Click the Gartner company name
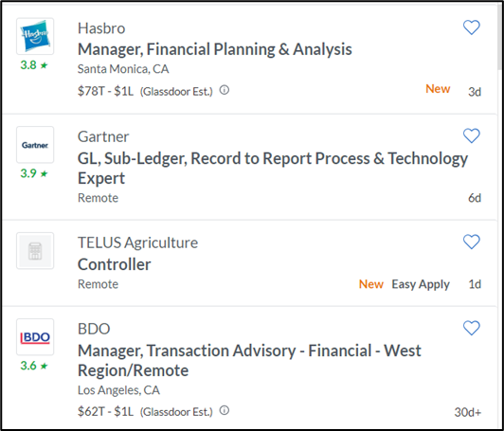504x431 pixels. coord(103,137)
